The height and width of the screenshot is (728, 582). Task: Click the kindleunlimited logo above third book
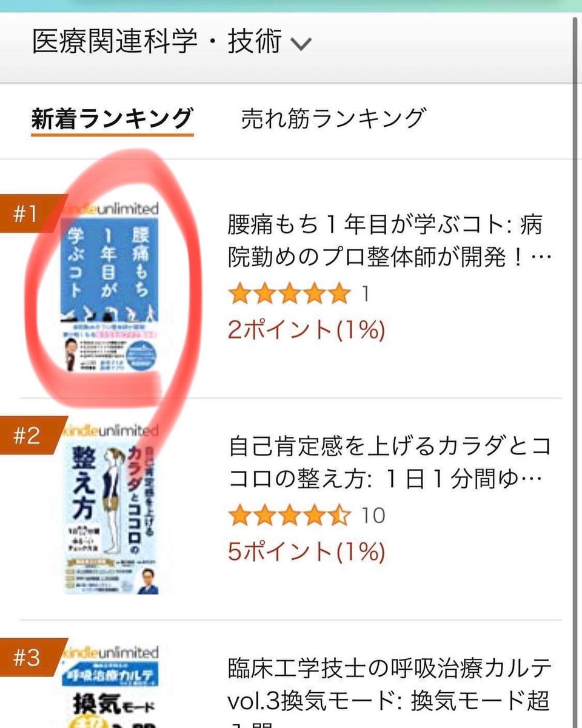(112, 652)
